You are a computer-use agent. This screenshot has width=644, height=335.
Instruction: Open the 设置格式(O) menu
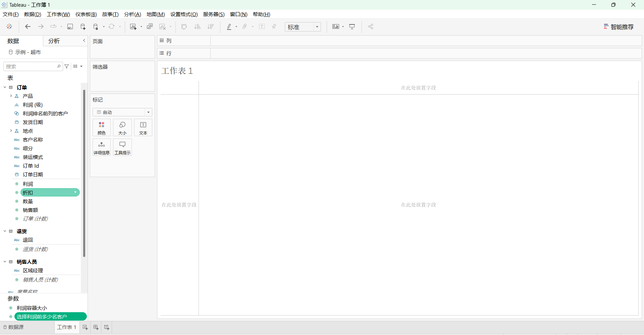(x=184, y=14)
